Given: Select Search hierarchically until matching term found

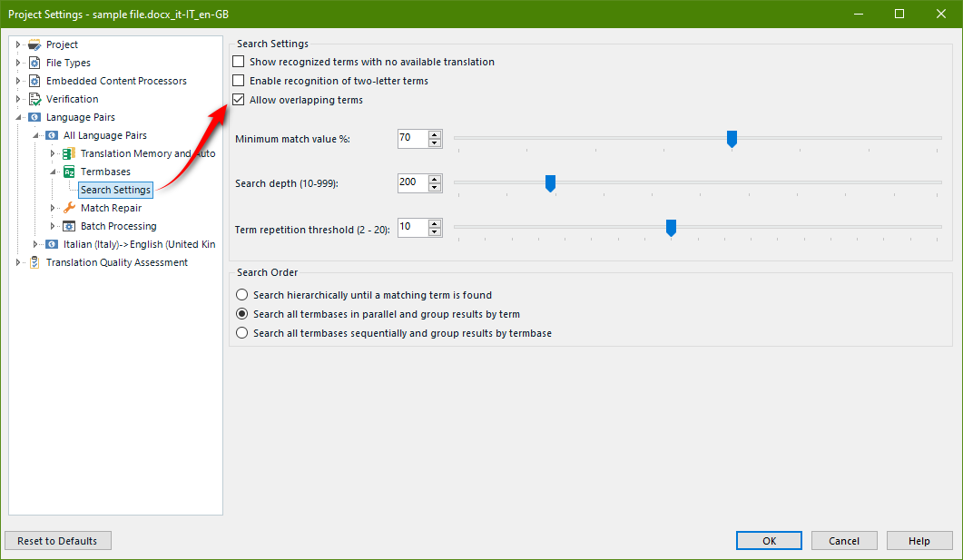Looking at the screenshot, I should pyautogui.click(x=242, y=295).
